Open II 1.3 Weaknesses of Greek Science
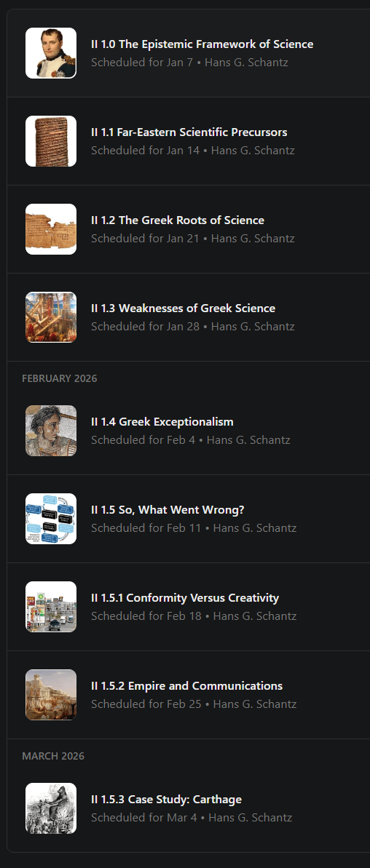This screenshot has height=868, width=370. [183, 308]
